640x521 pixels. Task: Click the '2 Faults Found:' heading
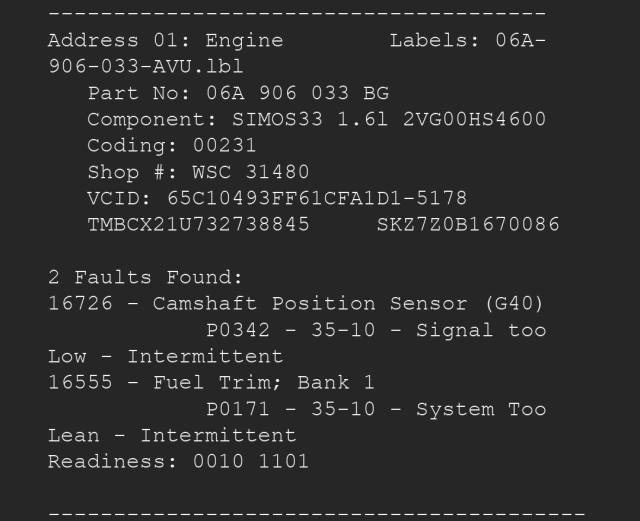tap(146, 277)
